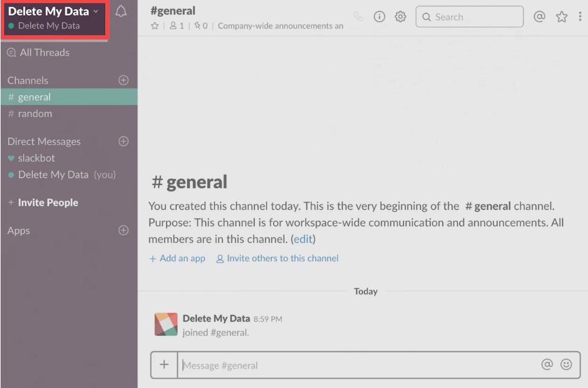The width and height of the screenshot is (588, 388).
Task: Click Invite People in the sidebar
Action: tap(48, 202)
